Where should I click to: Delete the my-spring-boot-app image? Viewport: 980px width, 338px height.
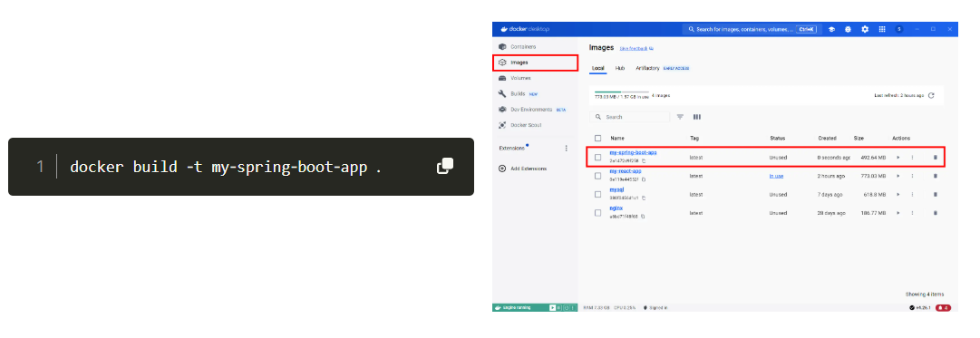pos(935,158)
